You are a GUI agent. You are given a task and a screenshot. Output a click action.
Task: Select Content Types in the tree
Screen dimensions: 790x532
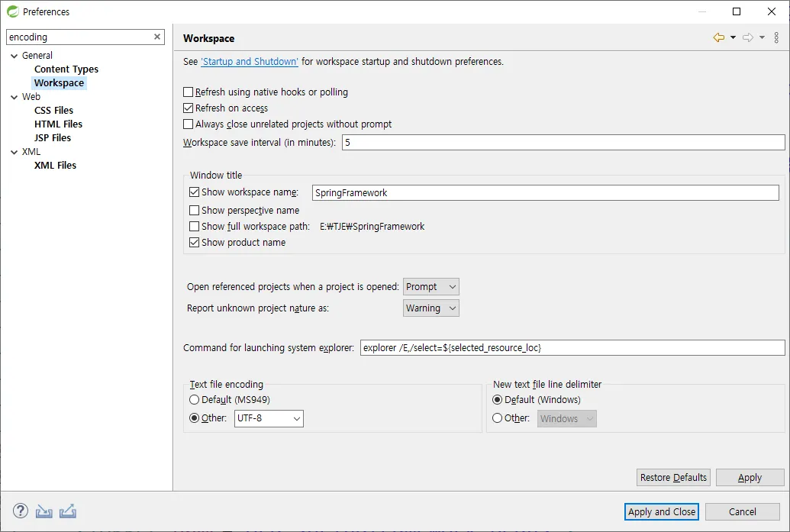point(66,69)
